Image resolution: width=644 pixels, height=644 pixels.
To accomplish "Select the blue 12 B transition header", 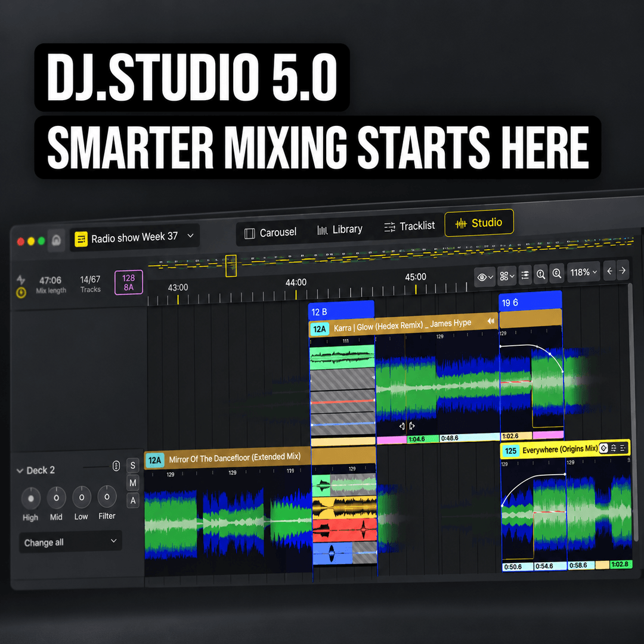I will [341, 311].
